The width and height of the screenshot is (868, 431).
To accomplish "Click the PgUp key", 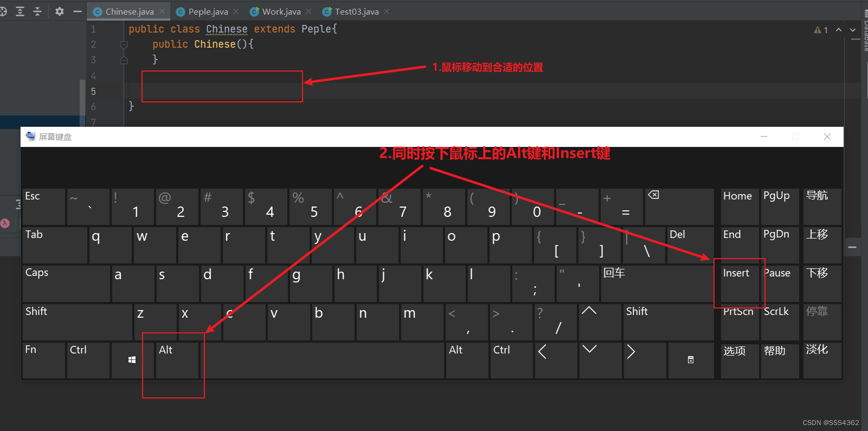I will 780,207.
